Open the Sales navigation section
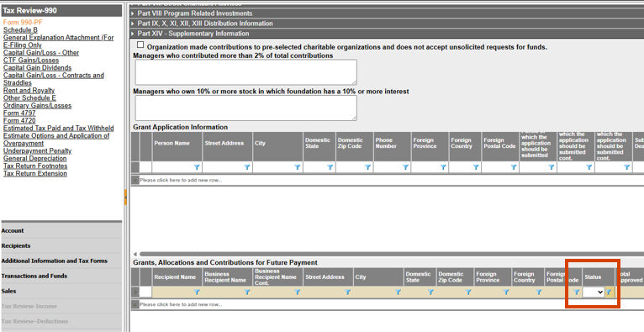644x332 pixels. click(61, 292)
